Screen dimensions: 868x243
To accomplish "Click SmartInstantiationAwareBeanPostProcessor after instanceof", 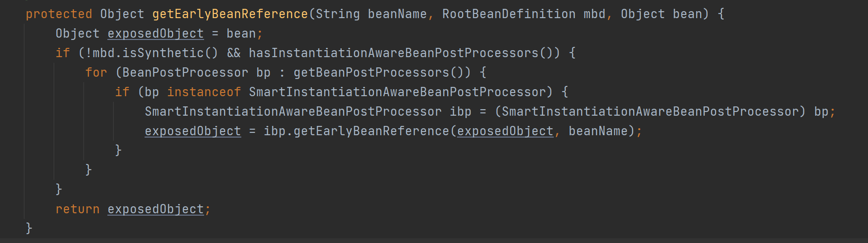I will [397, 92].
